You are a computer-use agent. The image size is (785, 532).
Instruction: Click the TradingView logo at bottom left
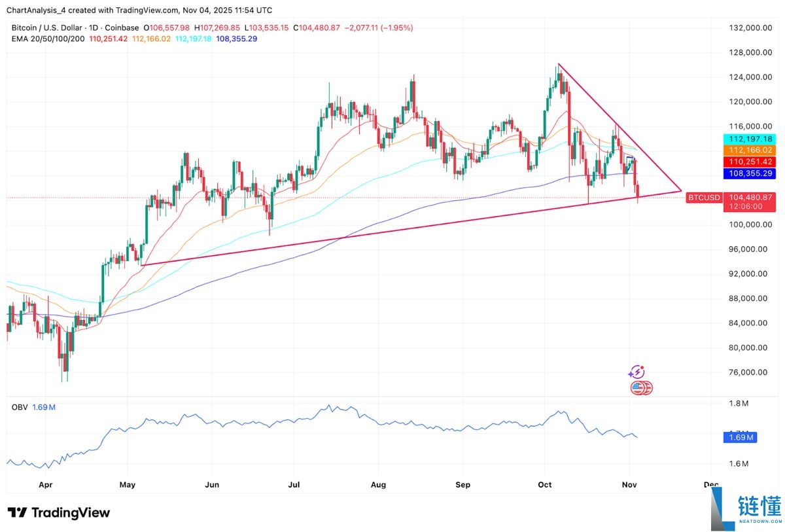pyautogui.click(x=59, y=512)
